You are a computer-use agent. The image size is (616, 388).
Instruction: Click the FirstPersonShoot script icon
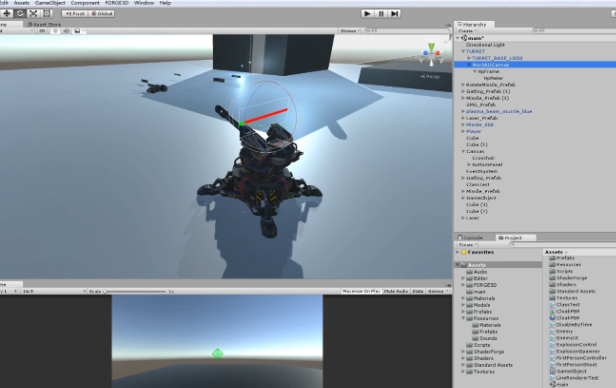552,365
